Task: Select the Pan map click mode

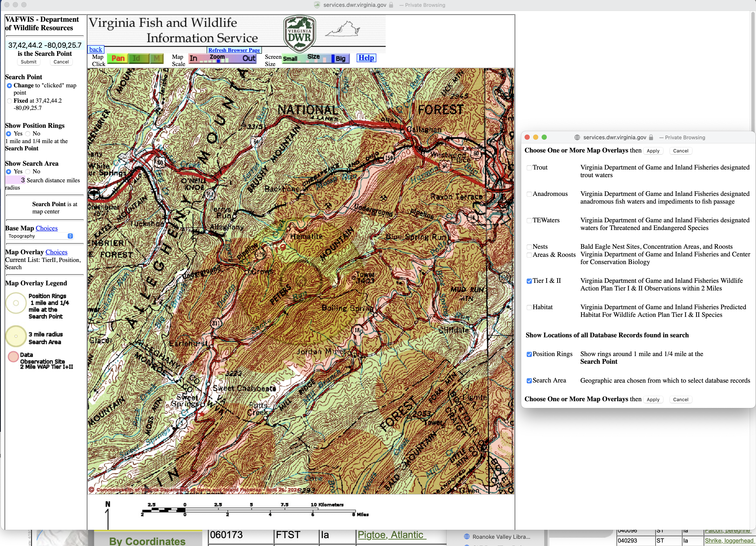Action: tap(118, 59)
